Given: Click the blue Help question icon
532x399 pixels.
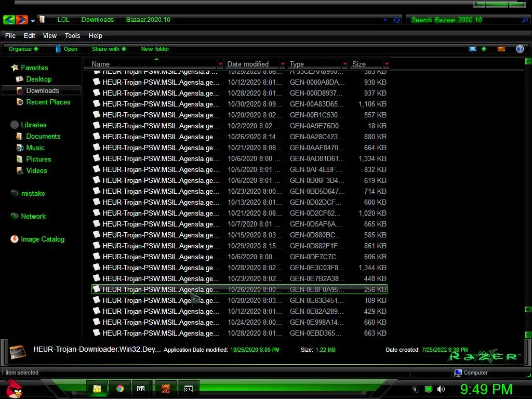Looking at the screenshot, I should click(520, 49).
